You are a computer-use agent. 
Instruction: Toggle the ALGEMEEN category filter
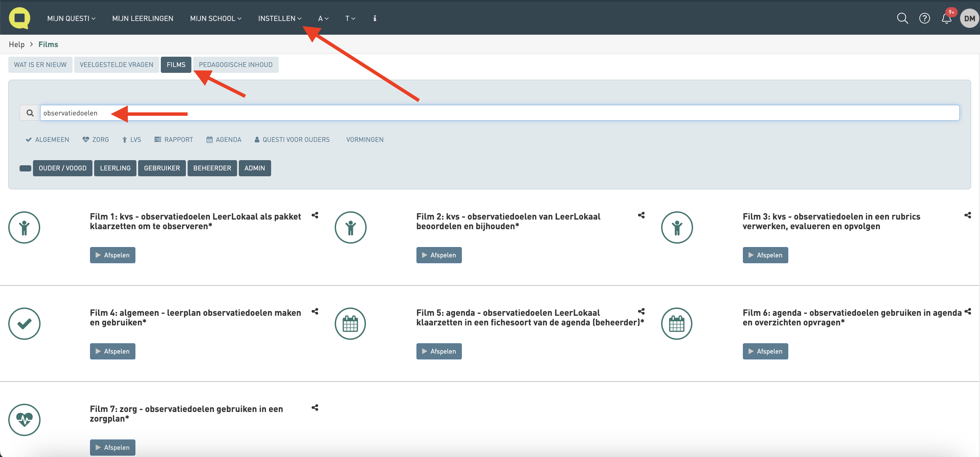click(x=47, y=140)
